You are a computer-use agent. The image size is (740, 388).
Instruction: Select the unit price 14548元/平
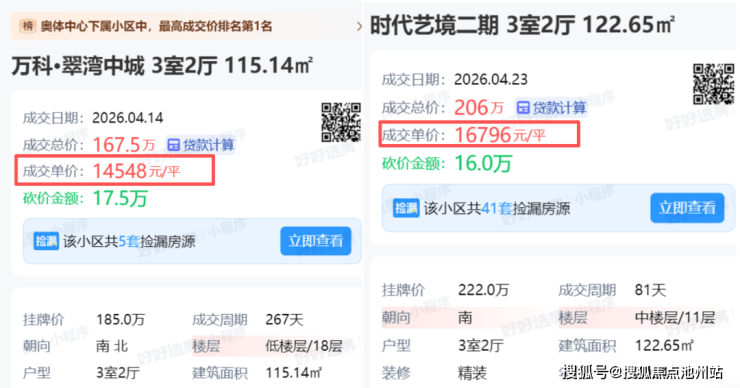(x=136, y=171)
